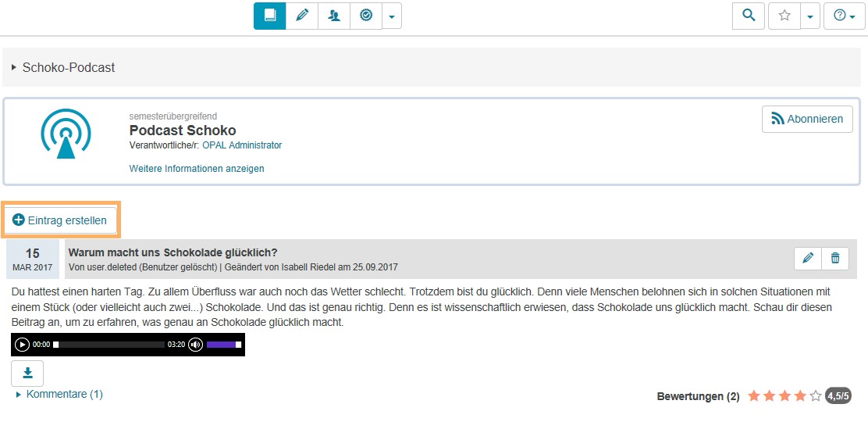Click the search magnifier icon
The image size is (868, 422).
[x=749, y=16]
